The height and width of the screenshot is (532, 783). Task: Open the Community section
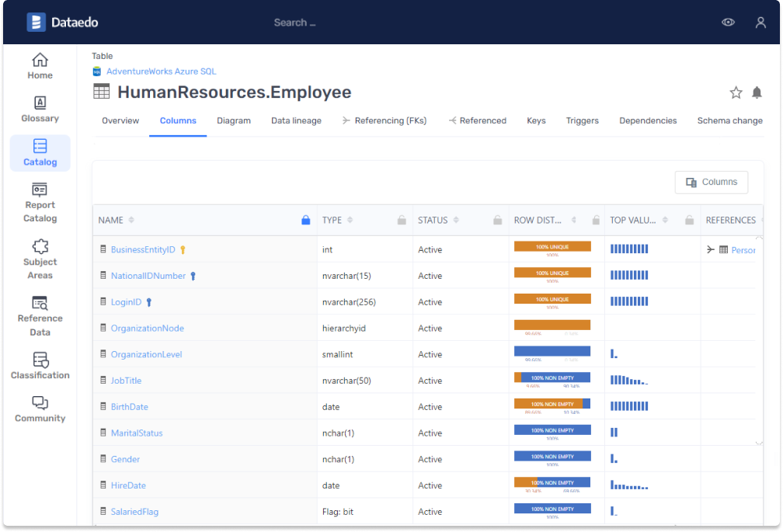click(40, 409)
